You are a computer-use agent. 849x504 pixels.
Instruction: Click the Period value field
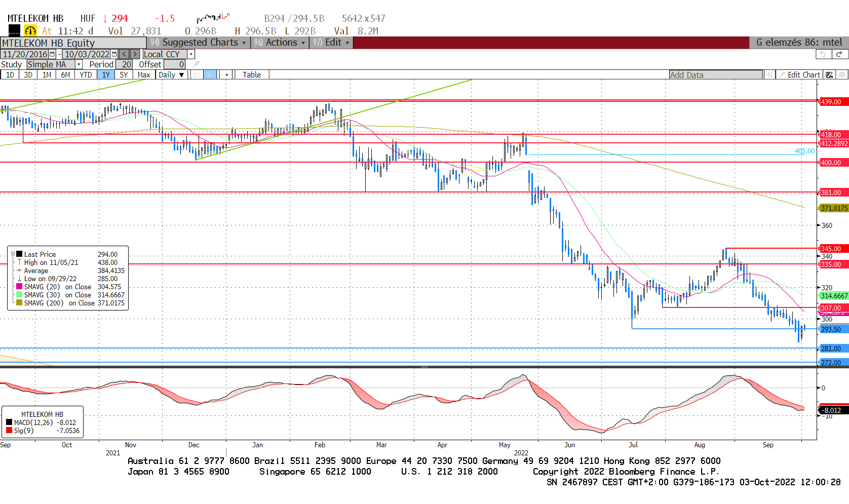[x=124, y=64]
